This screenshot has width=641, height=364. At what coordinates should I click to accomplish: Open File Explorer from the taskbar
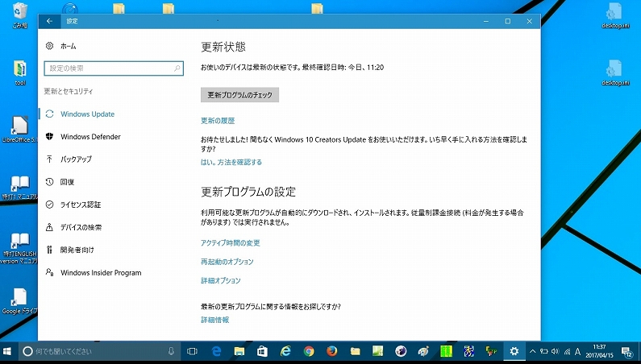pyautogui.click(x=239, y=351)
